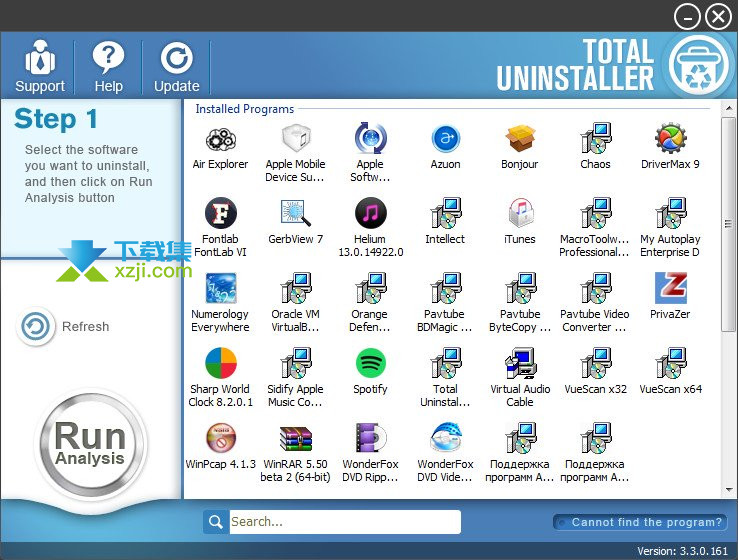Select the Intellect program icon
The width and height of the screenshot is (738, 560).
[445, 214]
